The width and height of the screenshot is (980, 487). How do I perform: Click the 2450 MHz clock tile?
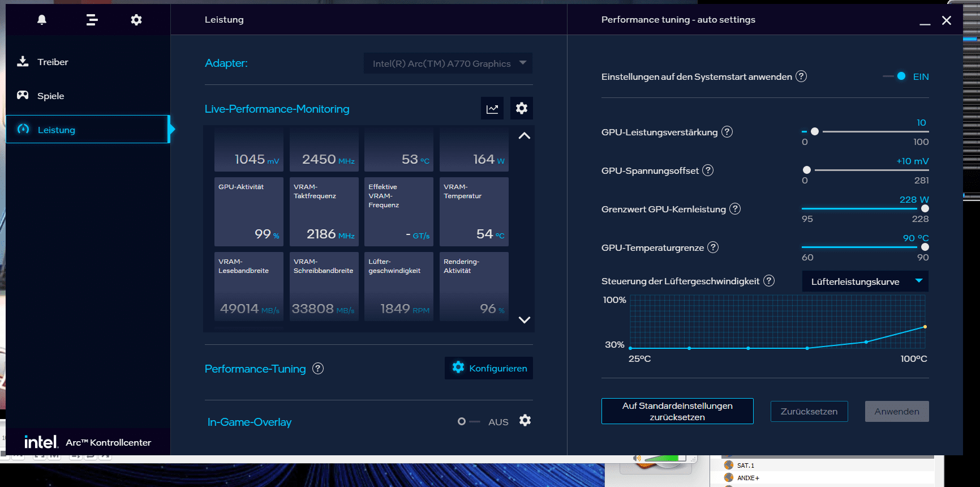(x=324, y=149)
